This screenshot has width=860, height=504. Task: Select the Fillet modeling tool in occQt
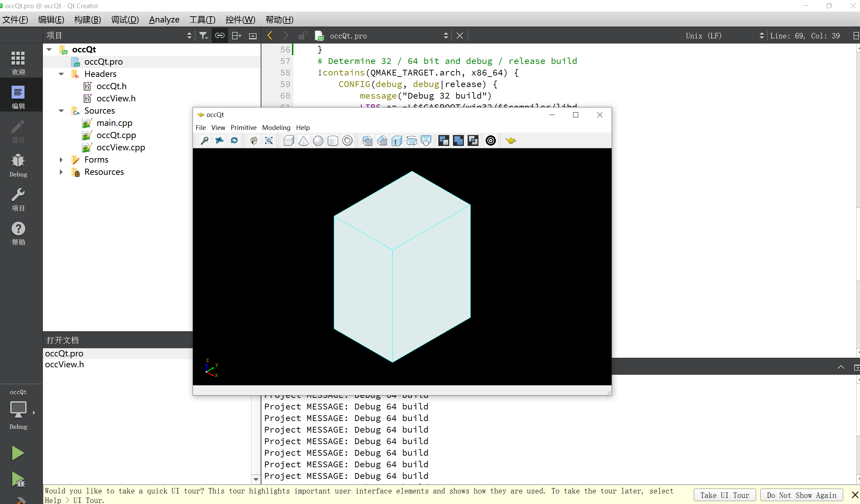click(x=368, y=140)
